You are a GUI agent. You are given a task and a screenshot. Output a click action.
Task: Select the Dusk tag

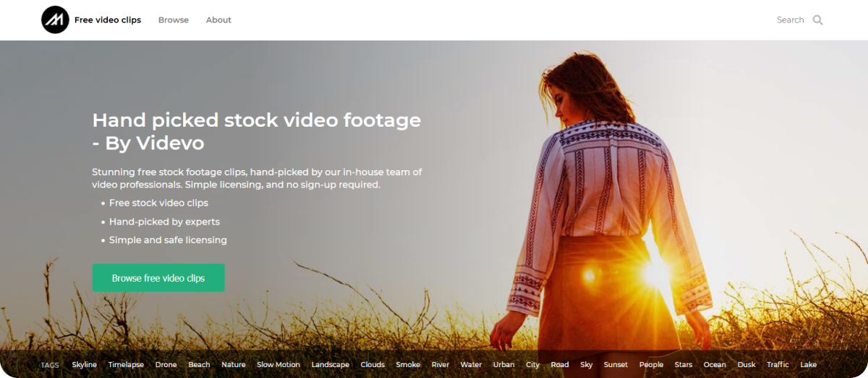(x=746, y=365)
